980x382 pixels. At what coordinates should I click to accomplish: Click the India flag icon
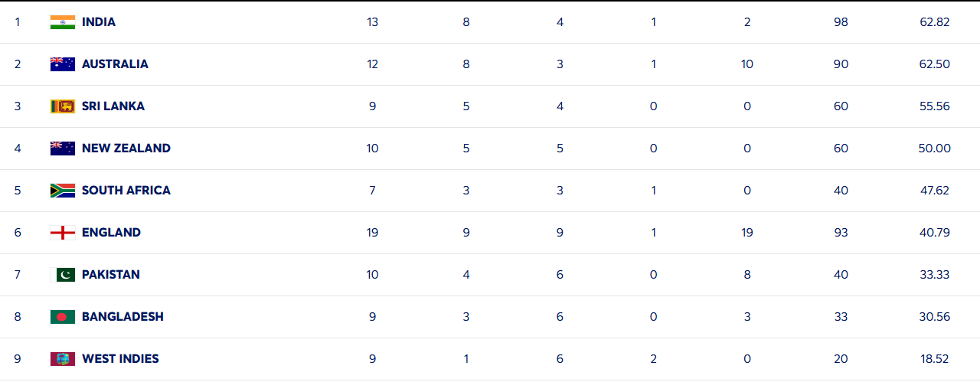(x=63, y=22)
